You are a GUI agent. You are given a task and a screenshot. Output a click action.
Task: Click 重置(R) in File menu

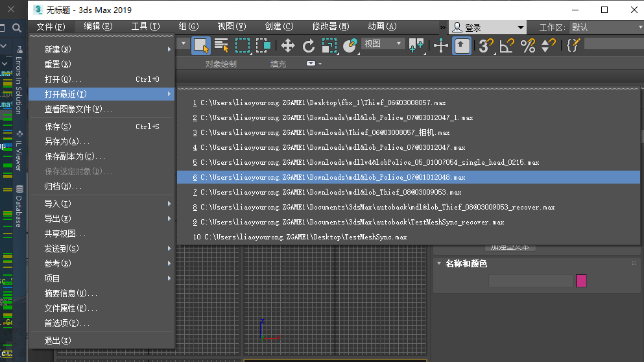pos(101,64)
